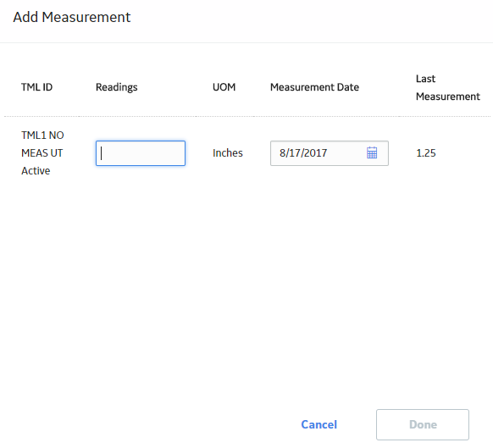The image size is (493, 448).
Task: Click the TML1 NO MEAS UT Active cell
Action: click(x=42, y=152)
